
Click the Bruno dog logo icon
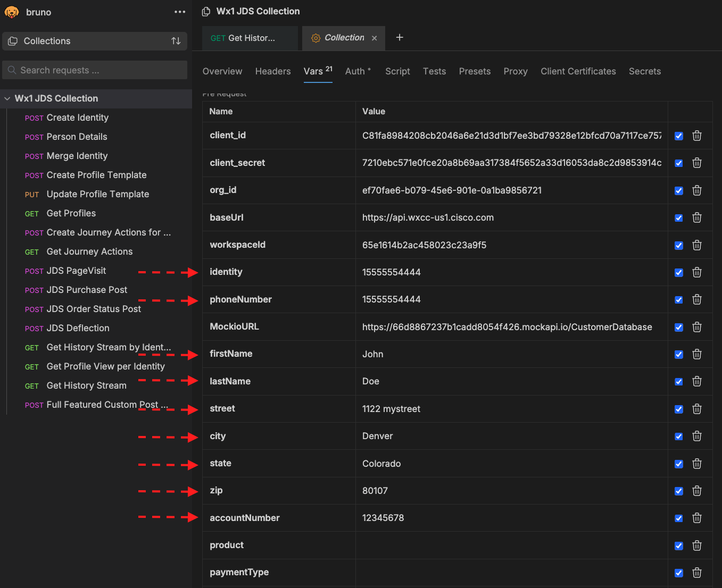tap(12, 12)
